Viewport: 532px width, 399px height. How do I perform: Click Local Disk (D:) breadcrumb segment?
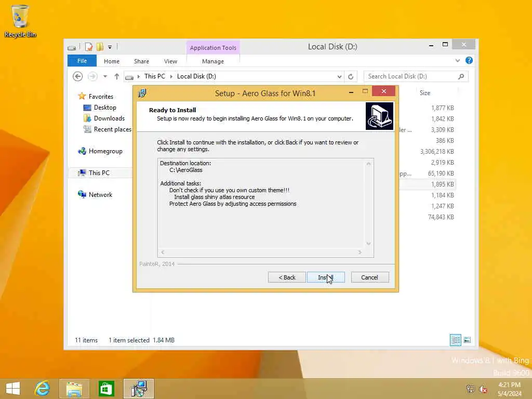(x=196, y=76)
